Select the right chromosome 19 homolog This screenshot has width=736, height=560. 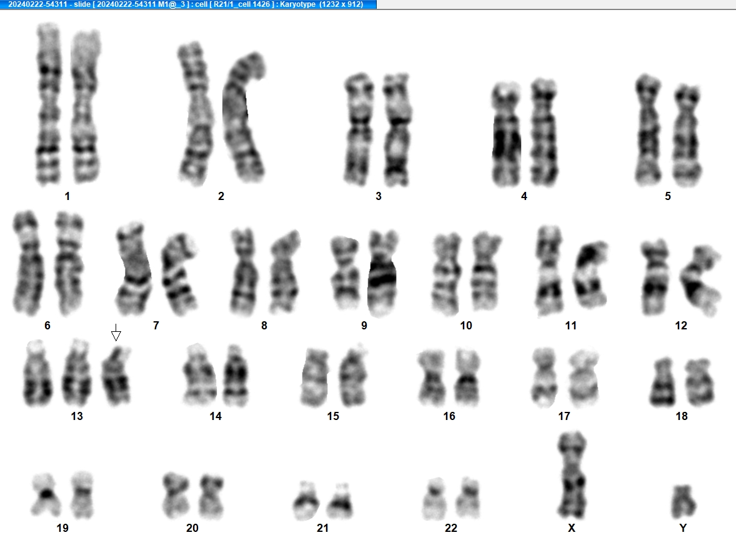click(x=82, y=495)
